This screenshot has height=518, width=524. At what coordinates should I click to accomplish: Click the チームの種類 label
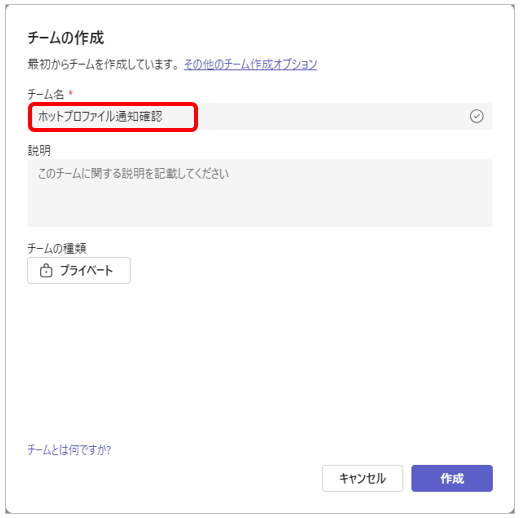pos(57,248)
